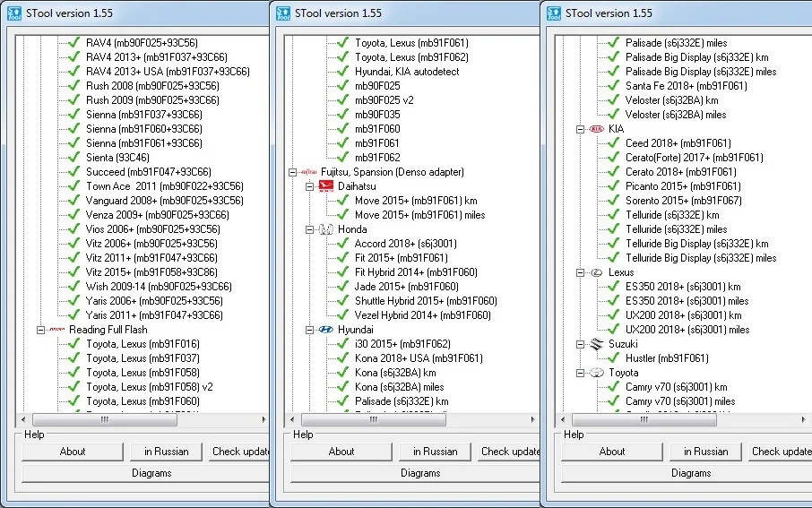
Task: Click the Daihatsu brand logo icon
Action: [325, 185]
